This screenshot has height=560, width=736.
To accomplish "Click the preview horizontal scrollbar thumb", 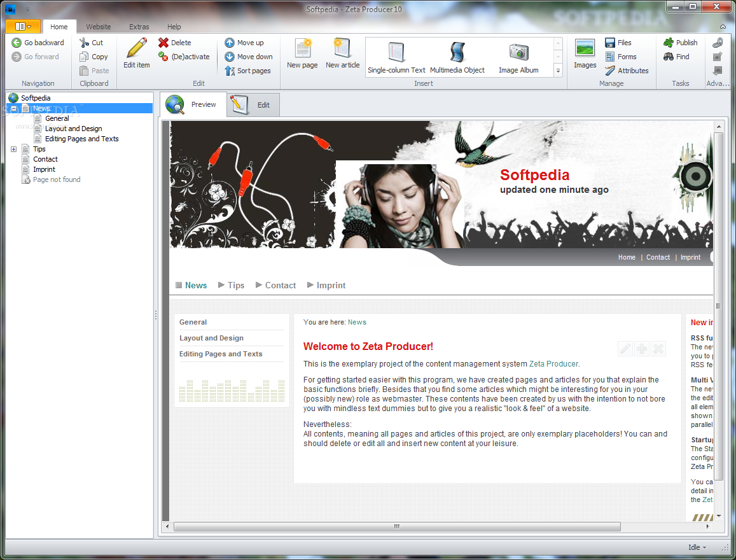I will (397, 527).
